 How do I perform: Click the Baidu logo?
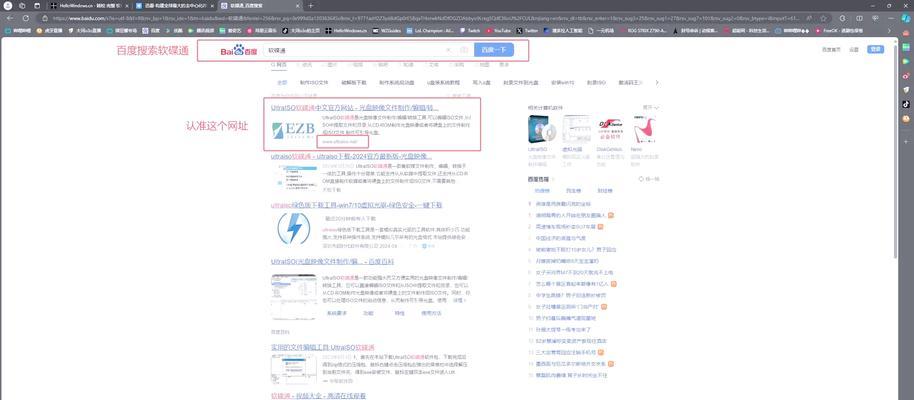point(238,51)
